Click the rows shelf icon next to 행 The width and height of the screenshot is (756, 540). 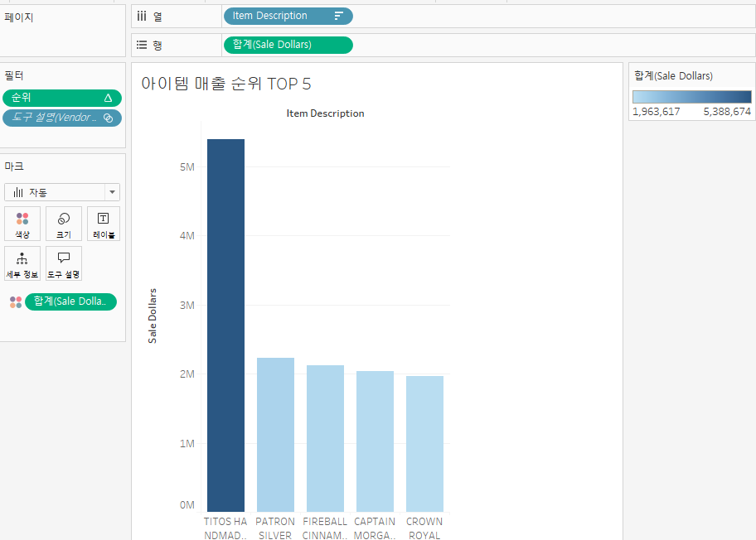click(141, 45)
